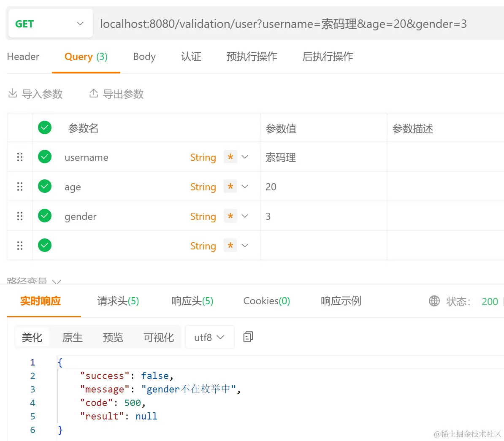This screenshot has height=441, width=504.
Task: Open the 响应头(5) tab
Action: click(192, 301)
